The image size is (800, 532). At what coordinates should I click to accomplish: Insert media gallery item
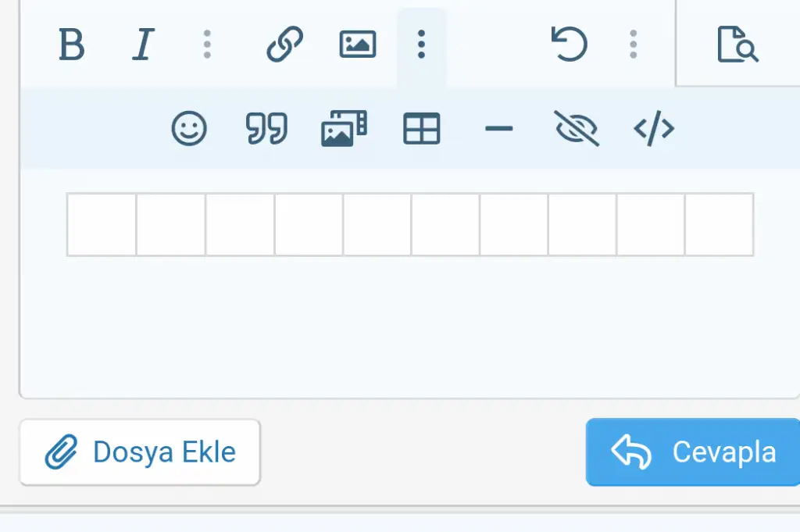tap(344, 129)
